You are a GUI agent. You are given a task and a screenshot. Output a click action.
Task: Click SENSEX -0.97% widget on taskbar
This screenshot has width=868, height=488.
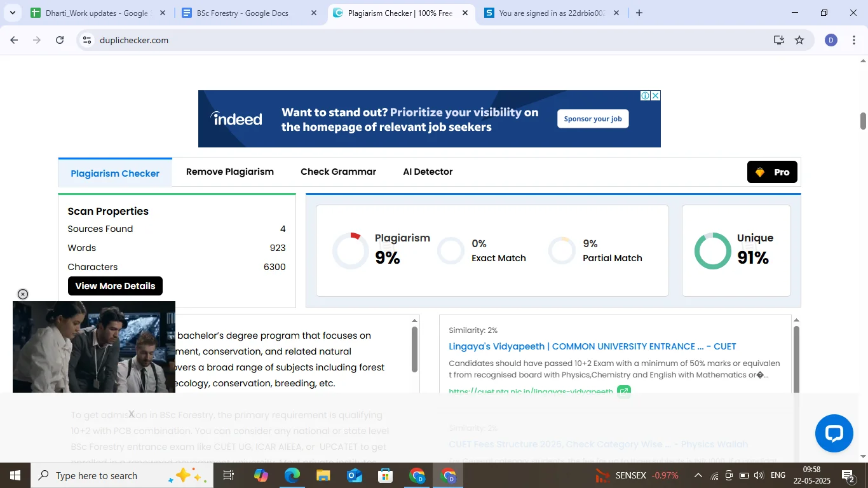pos(637,475)
